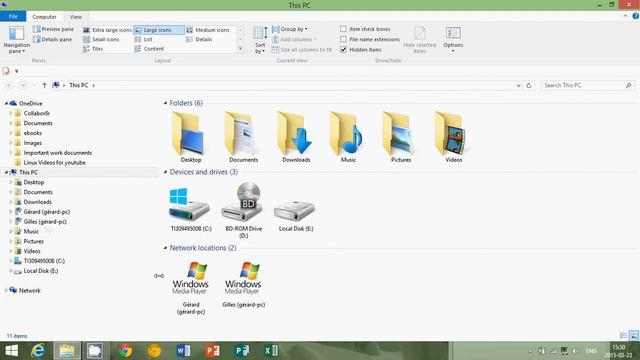
Task: Open the Options button
Action: click(453, 40)
